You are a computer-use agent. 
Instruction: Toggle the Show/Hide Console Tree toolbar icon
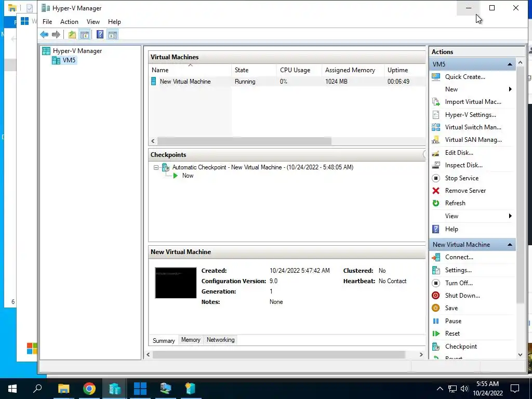click(x=85, y=34)
